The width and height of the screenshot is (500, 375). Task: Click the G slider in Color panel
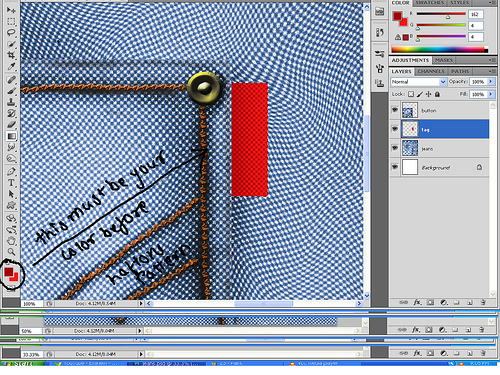[x=441, y=25]
